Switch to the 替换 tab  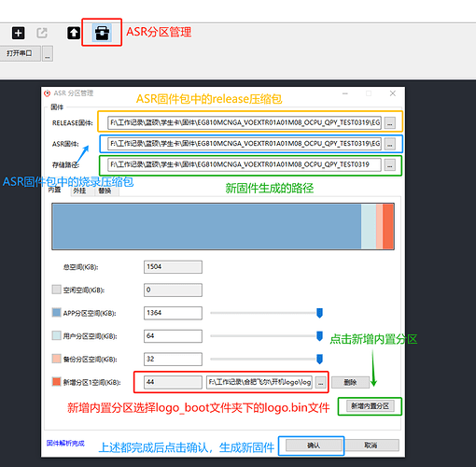105,191
